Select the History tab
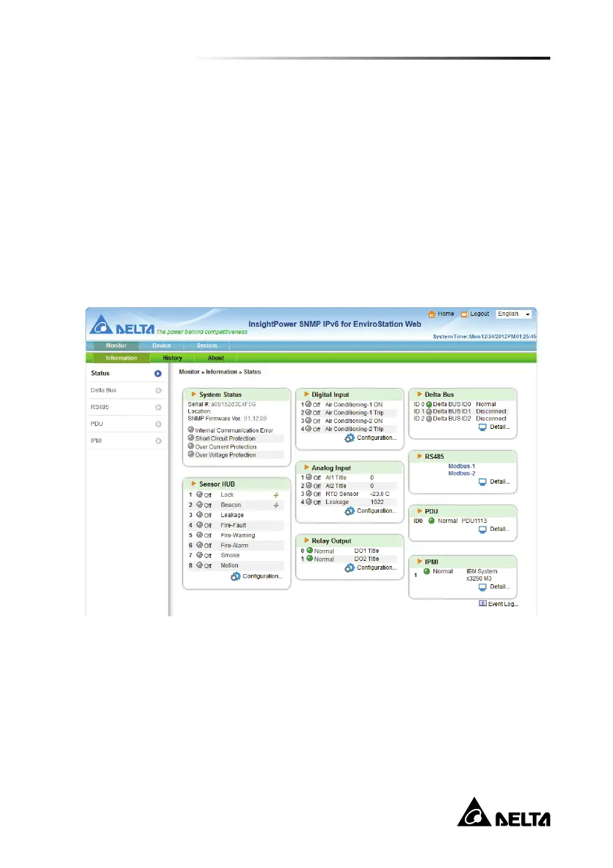Screen dimensions: 613x868 point(172,358)
